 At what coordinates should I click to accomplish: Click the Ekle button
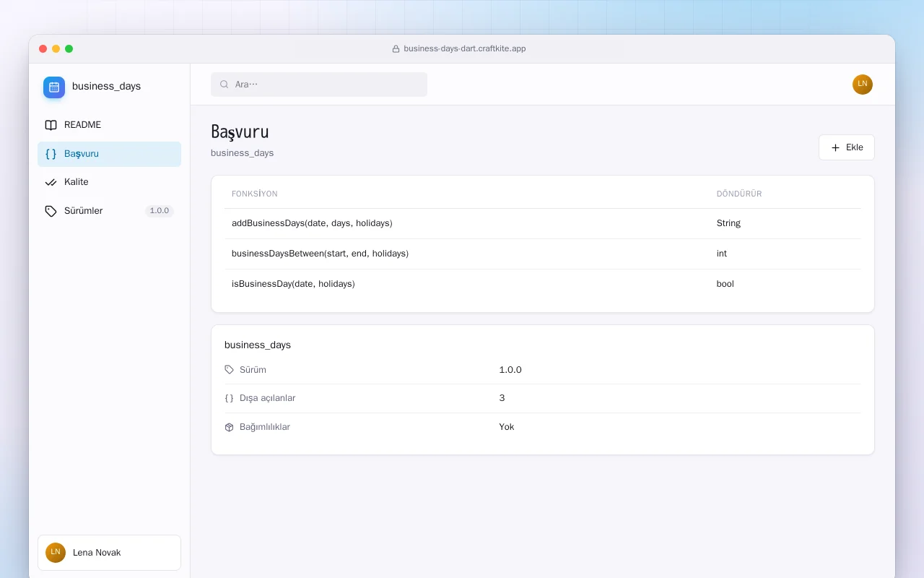[846, 147]
